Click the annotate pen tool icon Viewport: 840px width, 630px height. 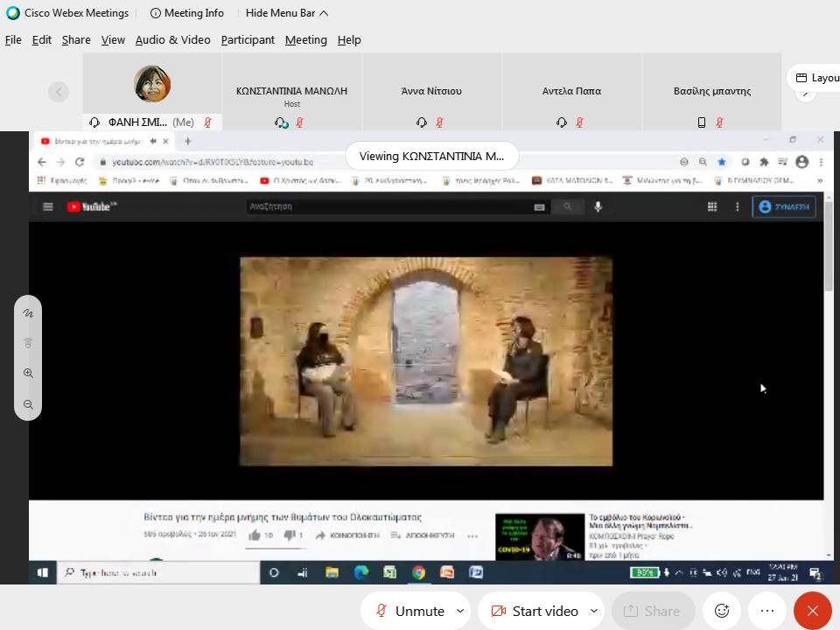pyautogui.click(x=28, y=313)
